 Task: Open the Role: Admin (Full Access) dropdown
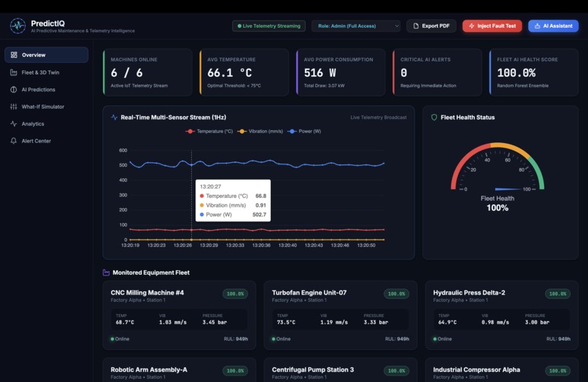click(x=356, y=26)
